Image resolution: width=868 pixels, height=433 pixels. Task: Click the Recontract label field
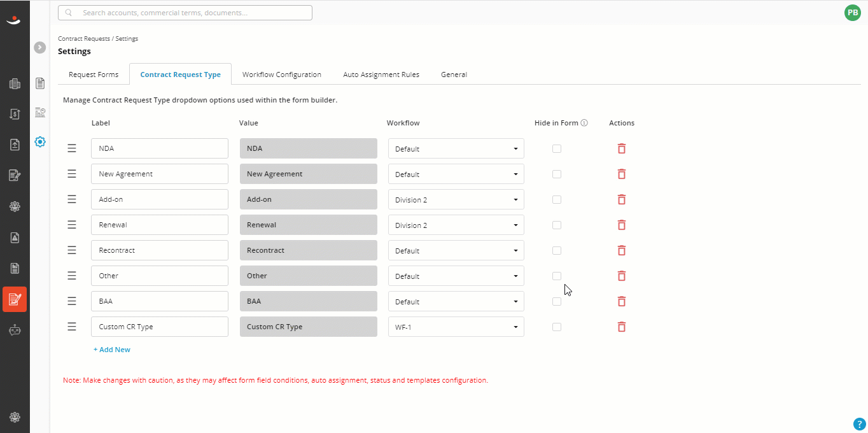click(x=160, y=250)
